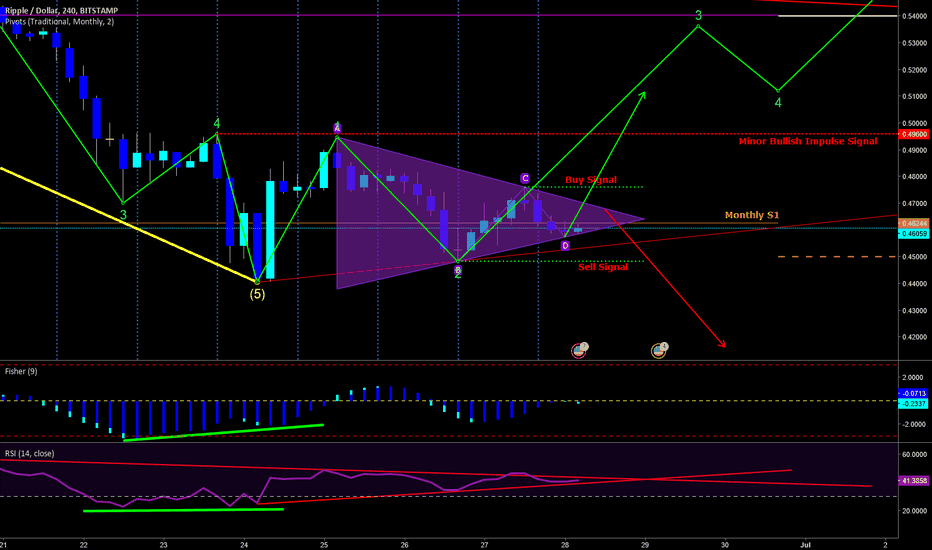932x550 pixels.
Task: Select the purple A wave marker
Action: click(337, 128)
